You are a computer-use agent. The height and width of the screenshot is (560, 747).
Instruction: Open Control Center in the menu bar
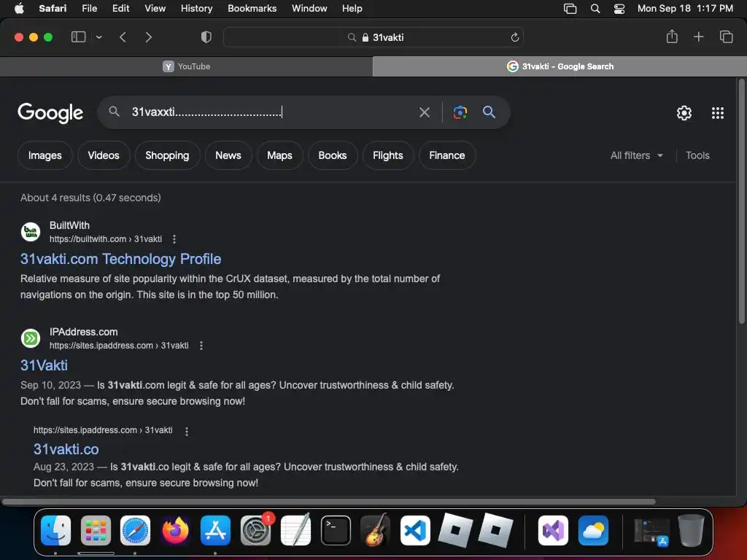(x=619, y=9)
